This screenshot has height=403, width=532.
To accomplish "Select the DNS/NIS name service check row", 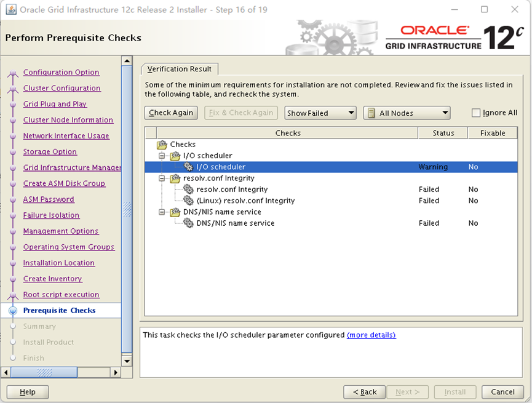I will 331,223.
